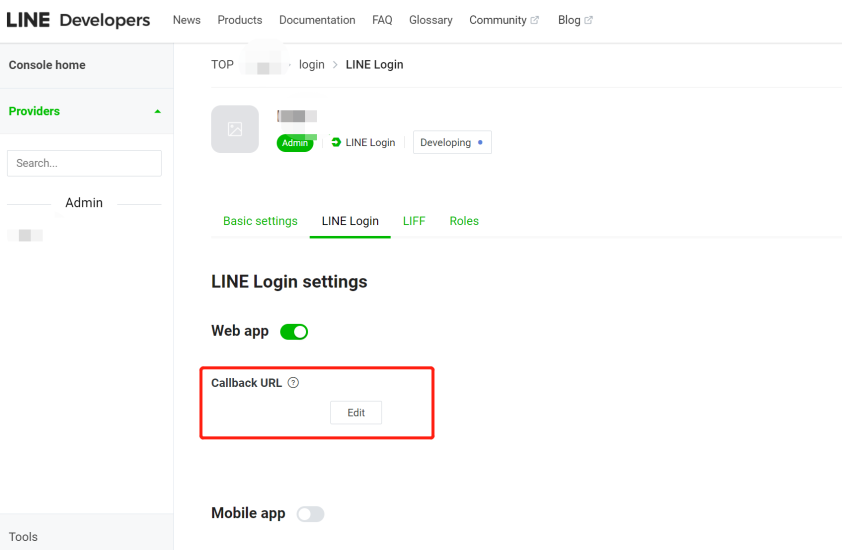Viewport: 842px width, 550px height.
Task: Click the LINE Login settings heading
Action: [289, 282]
